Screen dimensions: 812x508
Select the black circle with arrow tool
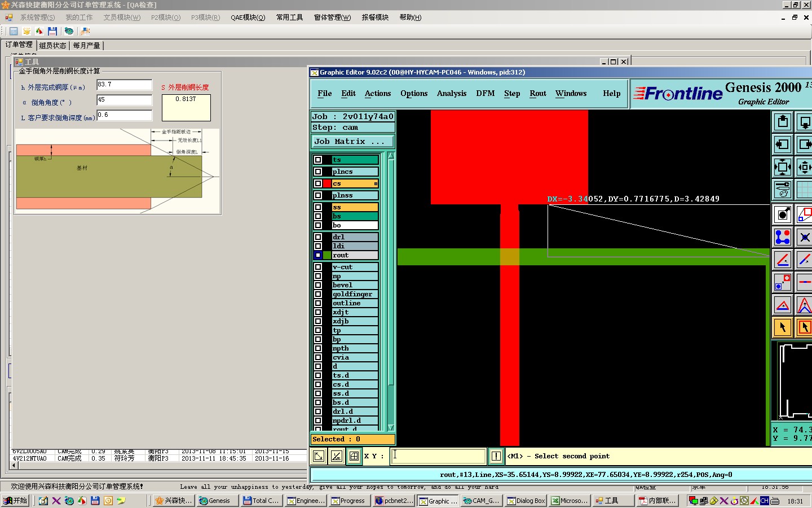tap(782, 214)
